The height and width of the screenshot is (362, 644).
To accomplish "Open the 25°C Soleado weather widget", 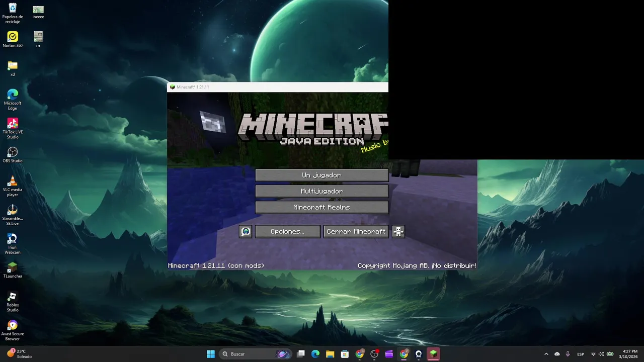I will pos(19,354).
